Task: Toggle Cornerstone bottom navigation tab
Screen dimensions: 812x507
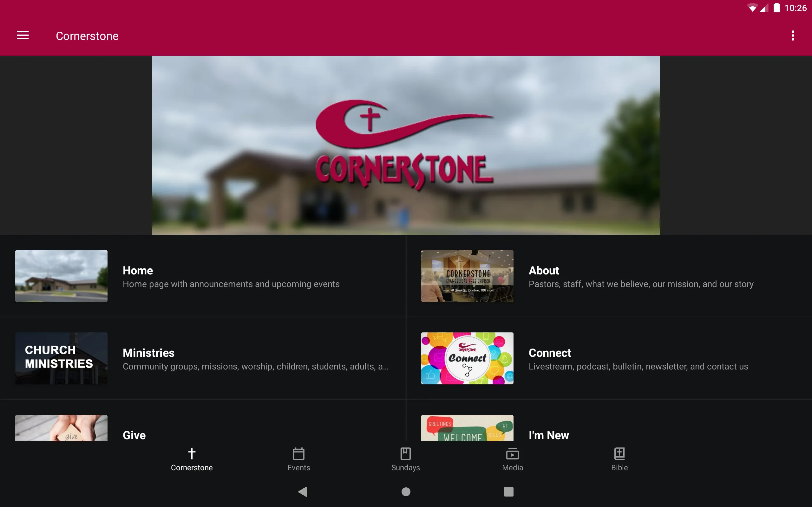Action: (191, 459)
